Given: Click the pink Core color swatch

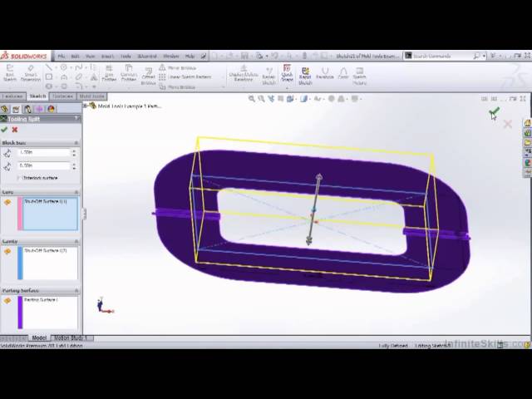Looking at the screenshot, I should click(x=20, y=214).
